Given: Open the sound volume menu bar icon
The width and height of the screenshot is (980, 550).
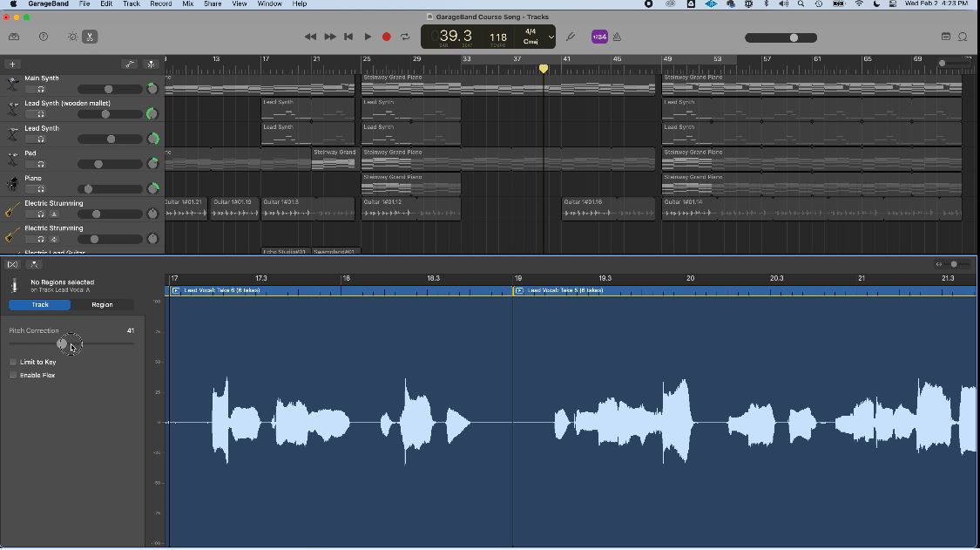Looking at the screenshot, I should tap(784, 3).
